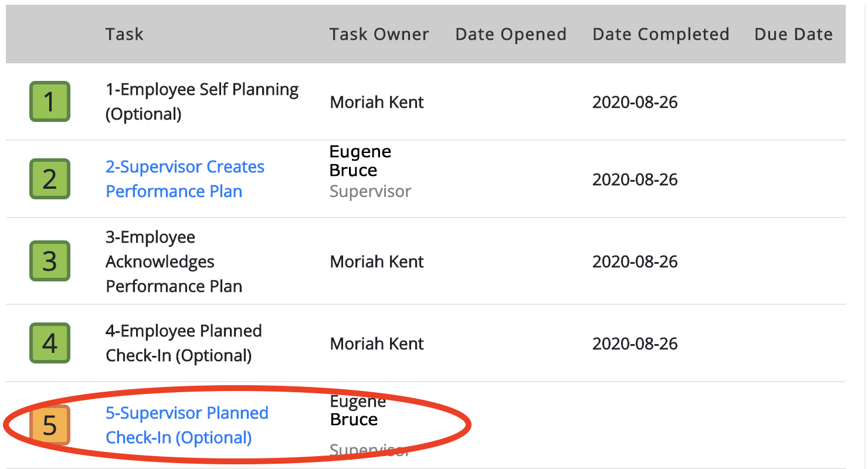Click the Task Owner column header
Screen dimensions: 868x469
pos(379,34)
